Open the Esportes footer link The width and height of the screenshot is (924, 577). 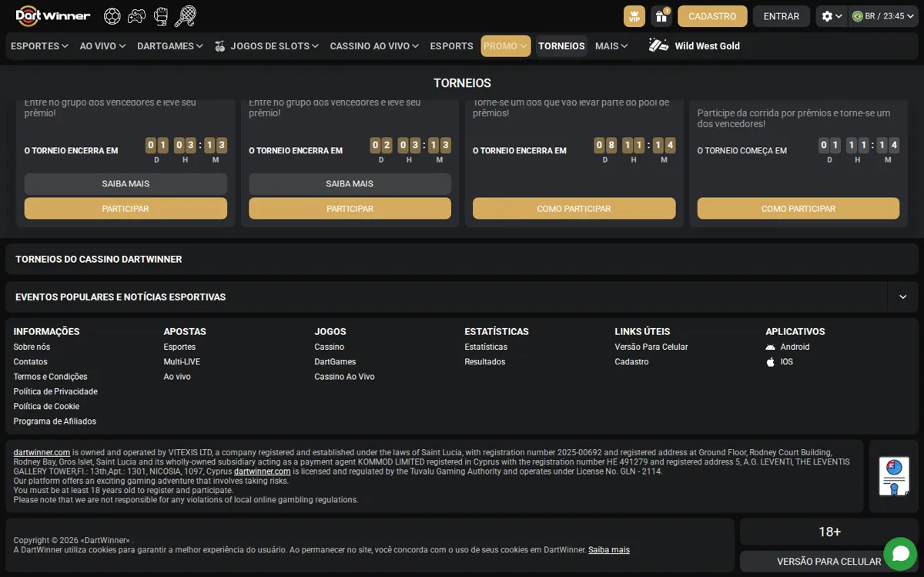179,347
